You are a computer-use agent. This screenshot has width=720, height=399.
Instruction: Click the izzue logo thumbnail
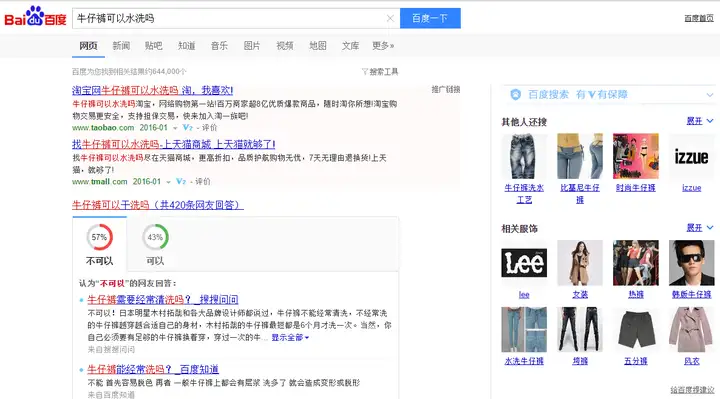(x=692, y=156)
